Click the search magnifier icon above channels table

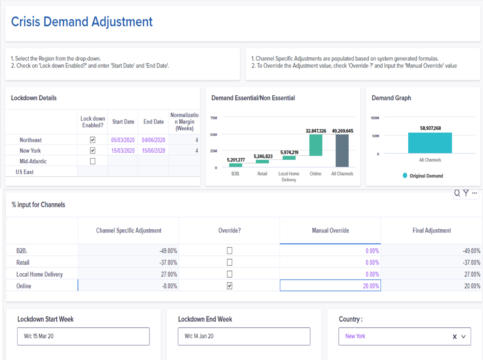click(457, 193)
